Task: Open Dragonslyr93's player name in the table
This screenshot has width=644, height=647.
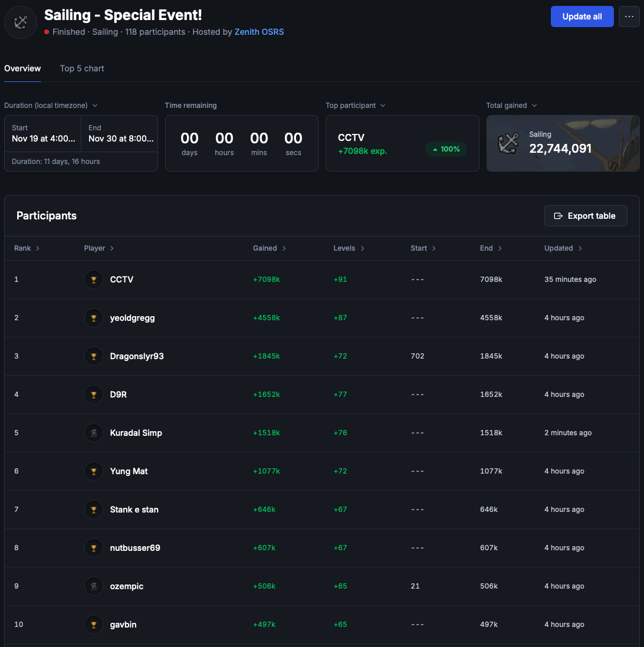Action: pos(137,356)
